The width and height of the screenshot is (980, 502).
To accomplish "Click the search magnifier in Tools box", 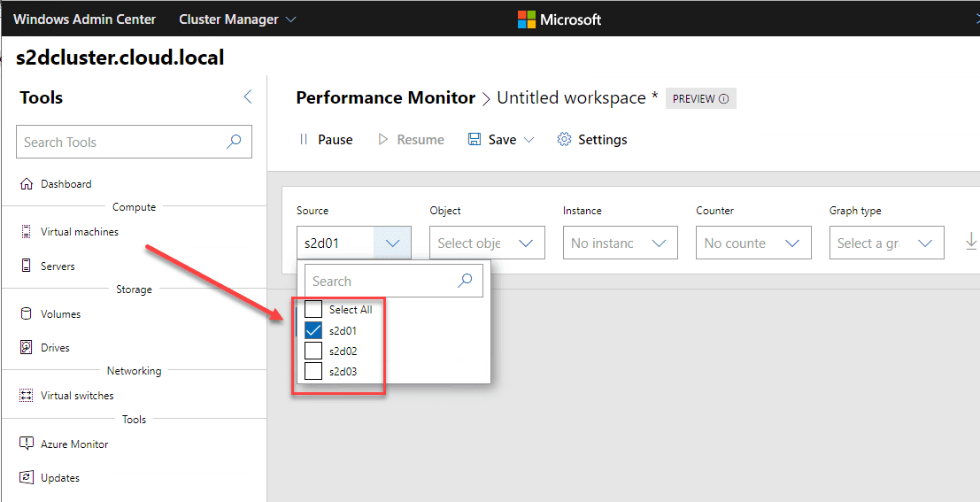I will pyautogui.click(x=234, y=142).
